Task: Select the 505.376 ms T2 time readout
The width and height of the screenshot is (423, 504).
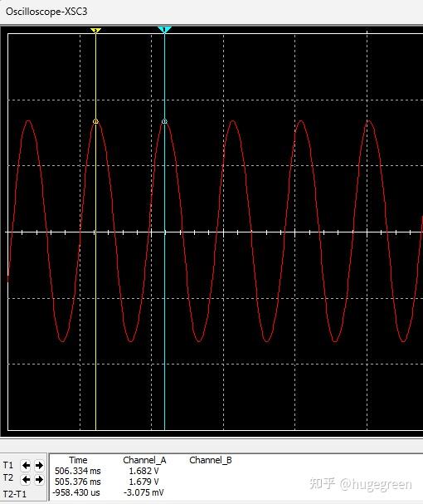Action: click(78, 482)
